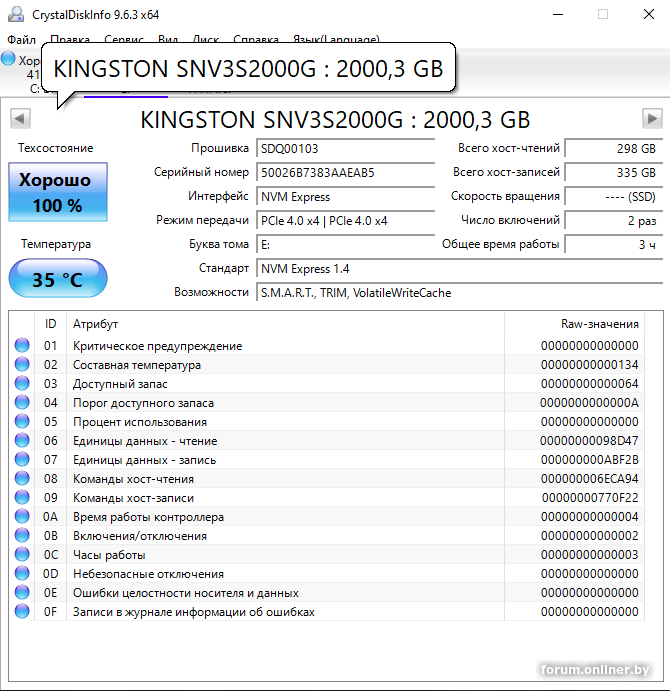Screen dimensions: 670x691
Task: Close the CrystalDiskInfo window
Action: (x=649, y=14)
